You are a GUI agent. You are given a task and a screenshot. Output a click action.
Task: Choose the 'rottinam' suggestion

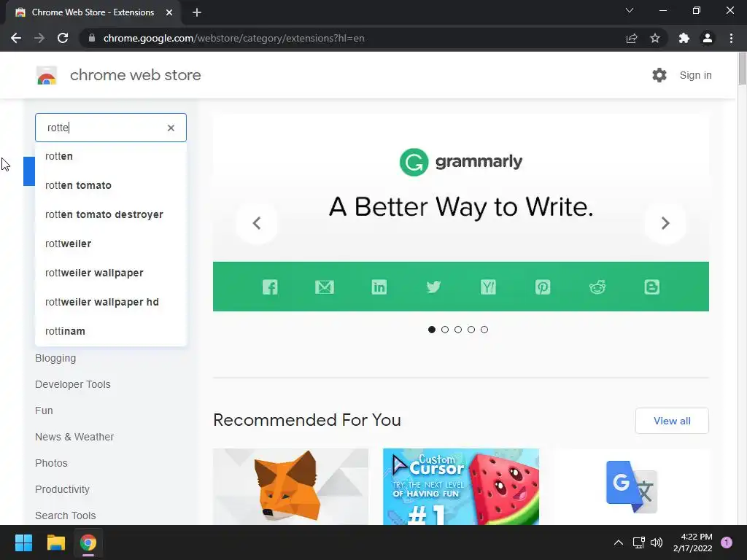pyautogui.click(x=111, y=331)
